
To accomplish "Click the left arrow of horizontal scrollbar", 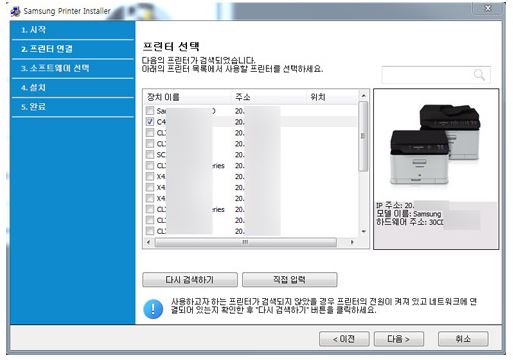I will 148,242.
